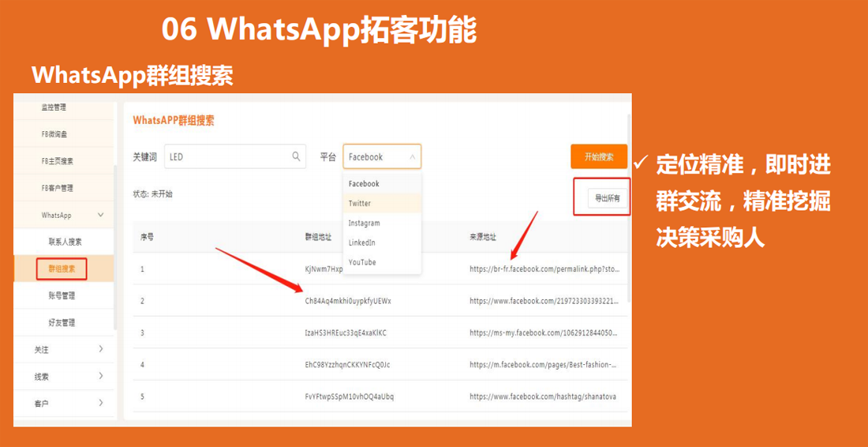Screen dimensions: 868x447
Task: Expand the 线索 sidebar menu
Action: click(100, 377)
